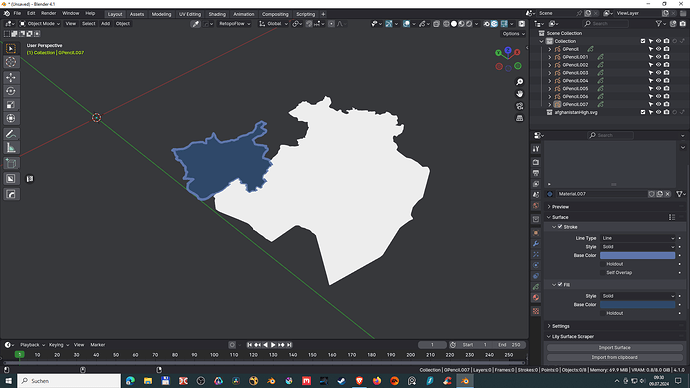Jump to the timeline end frame

pos(289,345)
